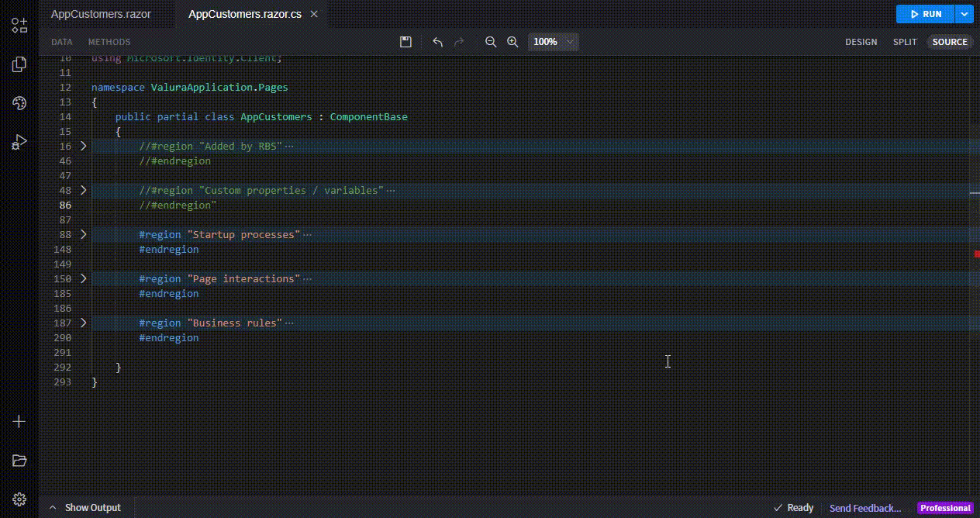Run the application with the RUN button

[x=926, y=14]
